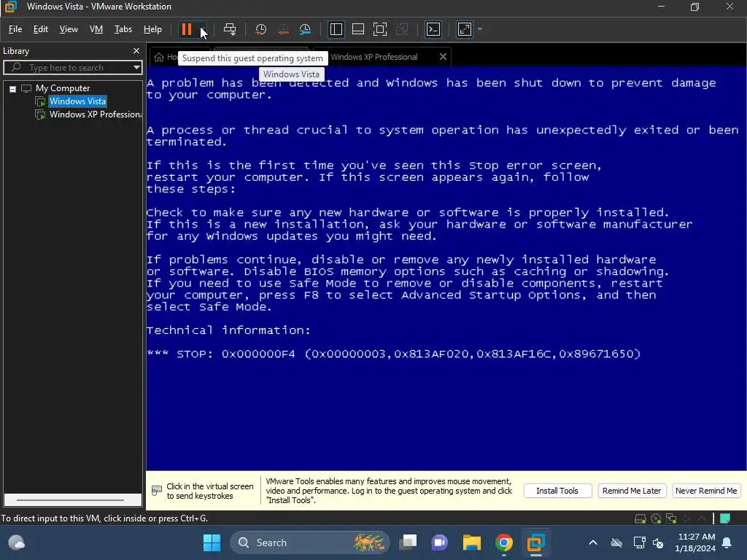Open Task View from taskbar
Image resolution: width=747 pixels, height=560 pixels.
click(408, 542)
